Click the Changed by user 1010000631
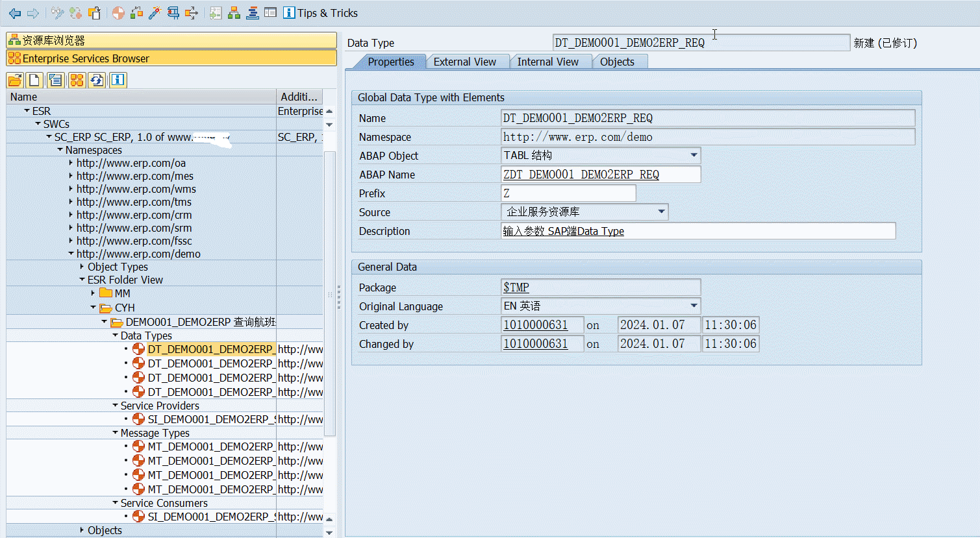 click(535, 344)
